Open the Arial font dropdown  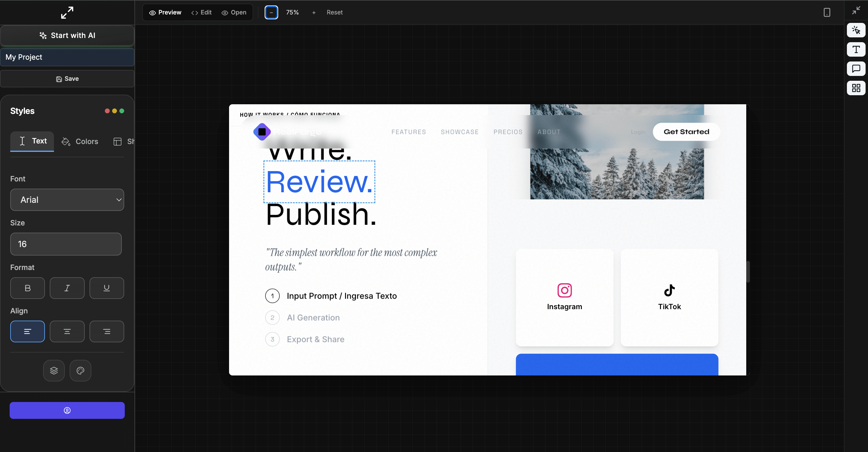point(67,200)
